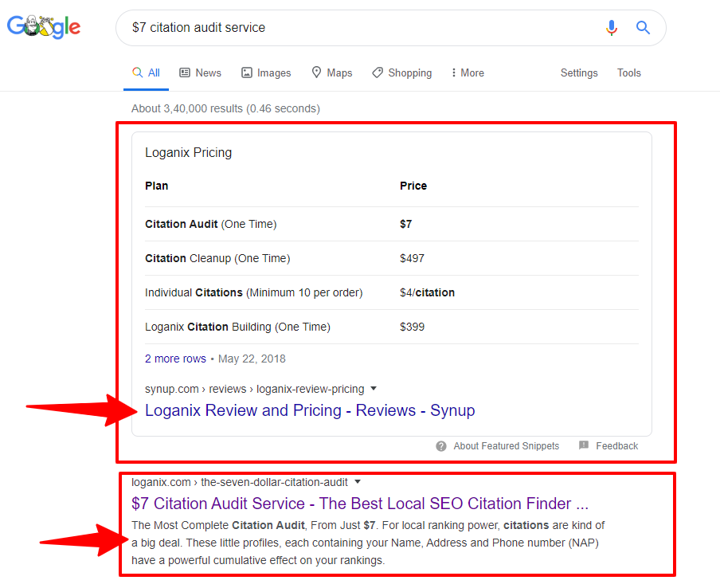
Task: Click the 'Citation Audit (One Time)' row text
Action: click(x=211, y=224)
